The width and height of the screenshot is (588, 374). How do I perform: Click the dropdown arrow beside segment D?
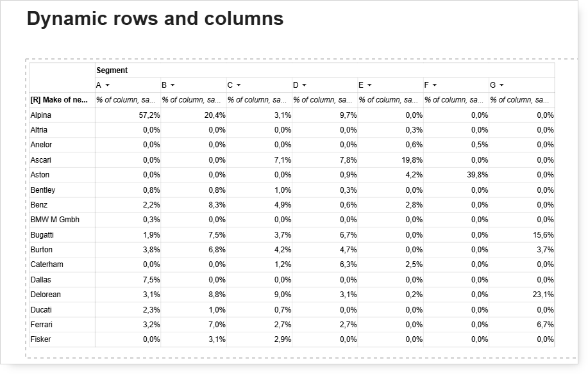(304, 85)
